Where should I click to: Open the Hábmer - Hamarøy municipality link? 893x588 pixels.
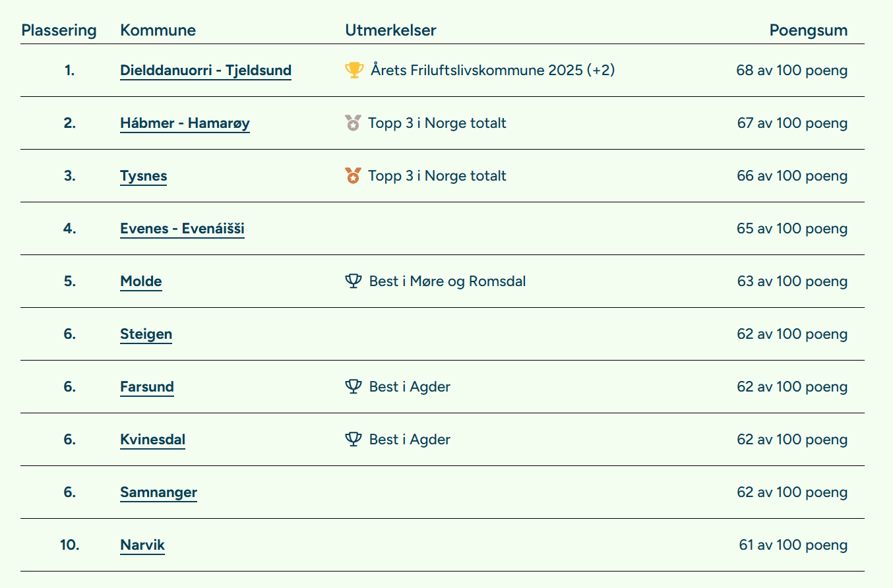[185, 123]
